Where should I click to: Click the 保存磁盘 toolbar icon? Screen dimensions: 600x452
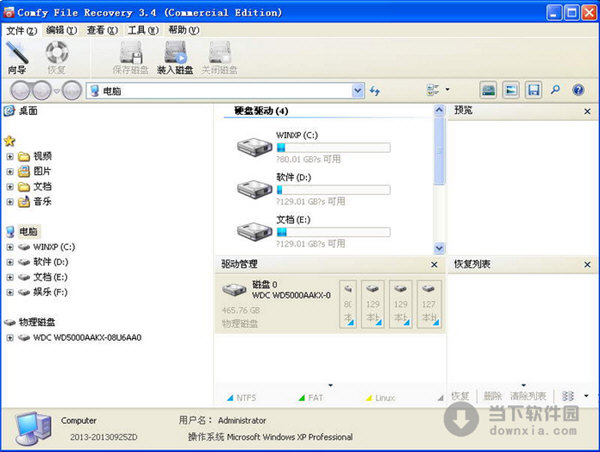[130, 58]
